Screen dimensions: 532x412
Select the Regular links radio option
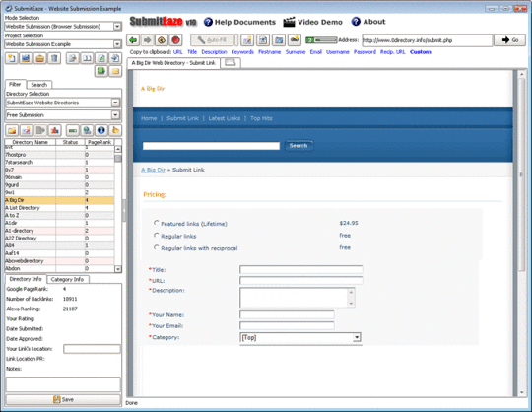point(156,236)
